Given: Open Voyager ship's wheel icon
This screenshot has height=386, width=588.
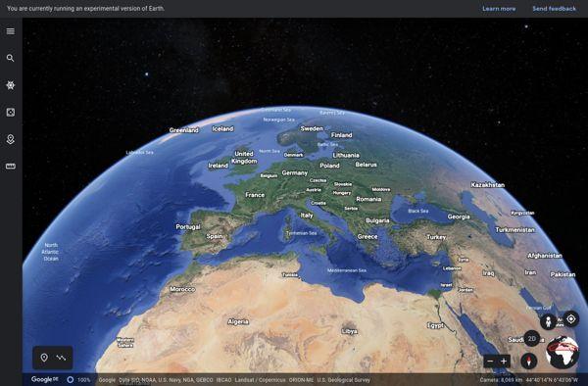Looking at the screenshot, I should [x=11, y=85].
